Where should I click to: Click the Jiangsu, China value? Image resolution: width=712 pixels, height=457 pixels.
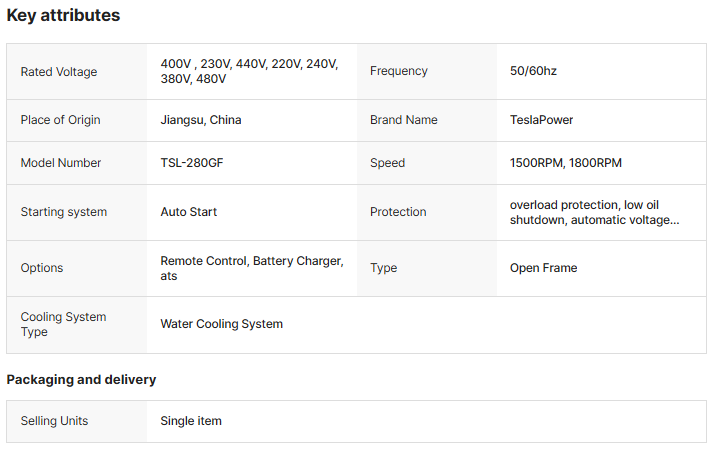(x=201, y=120)
